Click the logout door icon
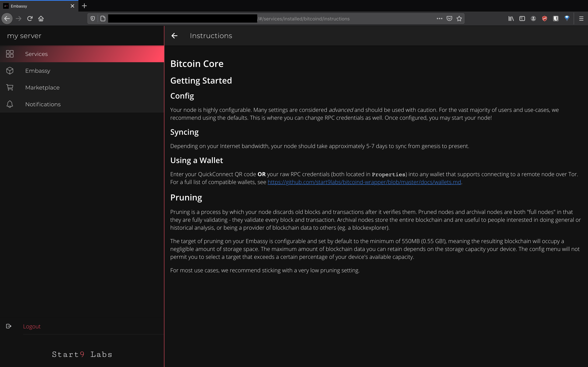This screenshot has width=588, height=367. 9,326
